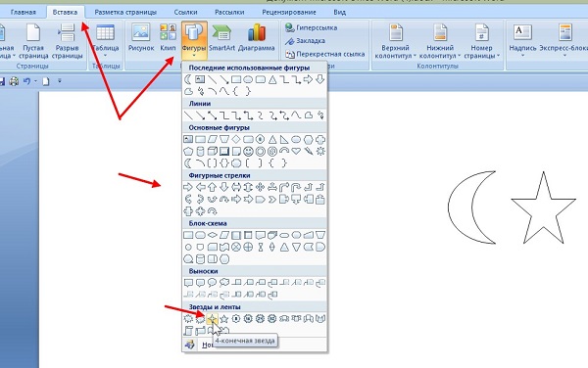588x368 pixels.
Task: Insert a chart with Диаграмма
Action: click(257, 37)
